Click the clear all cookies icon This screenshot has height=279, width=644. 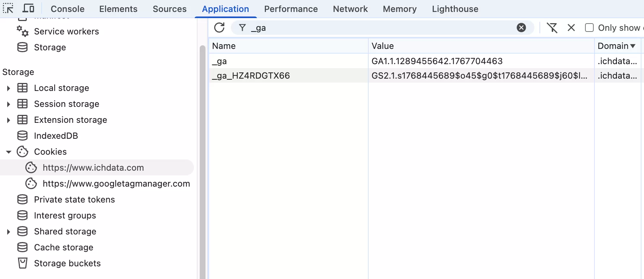click(552, 28)
